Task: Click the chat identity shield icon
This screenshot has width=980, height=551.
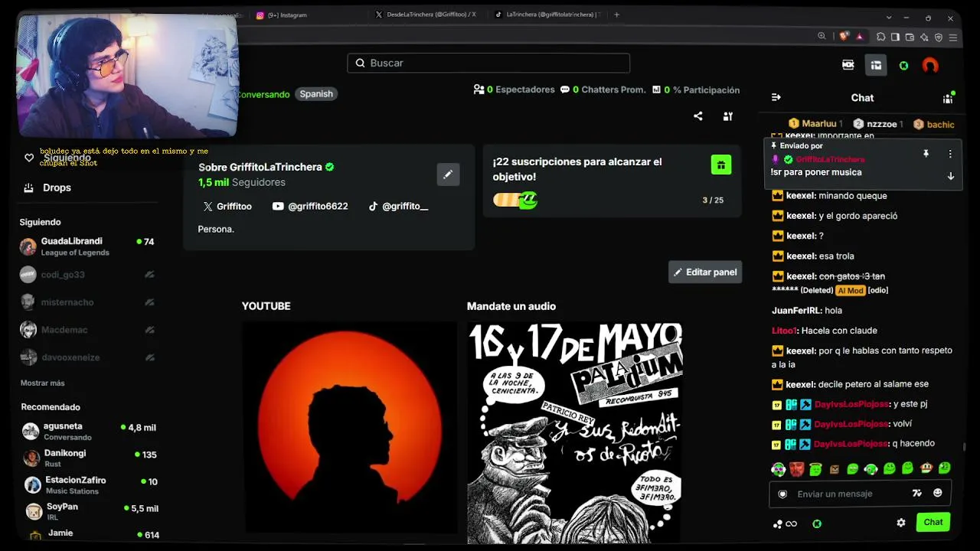Action: (782, 494)
